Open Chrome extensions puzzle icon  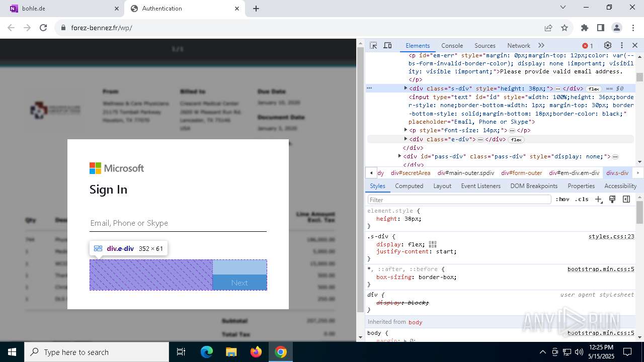tap(585, 28)
